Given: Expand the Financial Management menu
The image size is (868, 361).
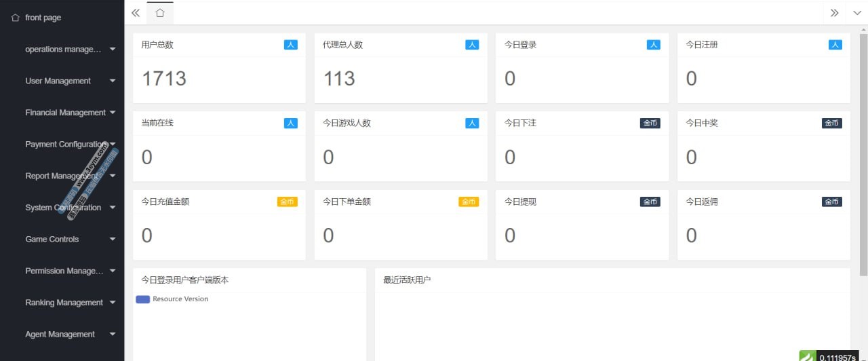Looking at the screenshot, I should (66, 113).
